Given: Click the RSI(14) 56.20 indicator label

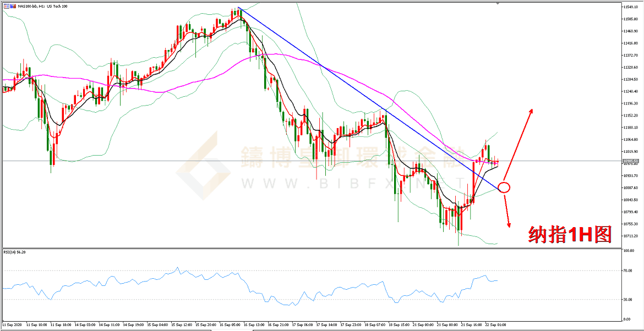Looking at the screenshot, I should tap(15, 252).
